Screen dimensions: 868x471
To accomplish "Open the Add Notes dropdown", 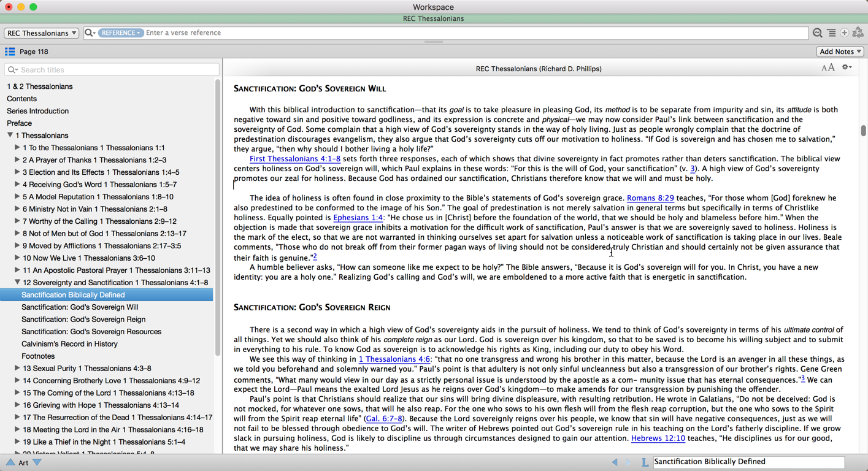I will click(840, 52).
